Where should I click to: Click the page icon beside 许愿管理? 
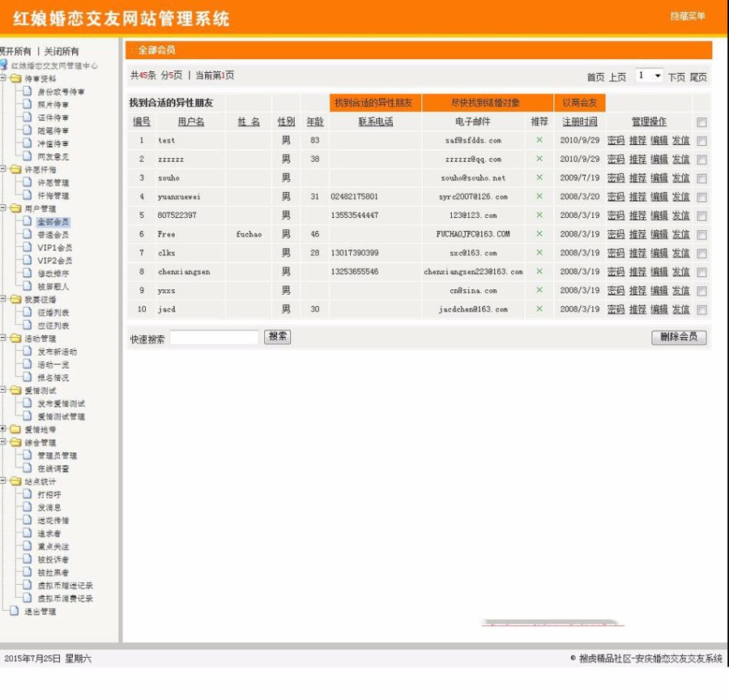[x=28, y=182]
